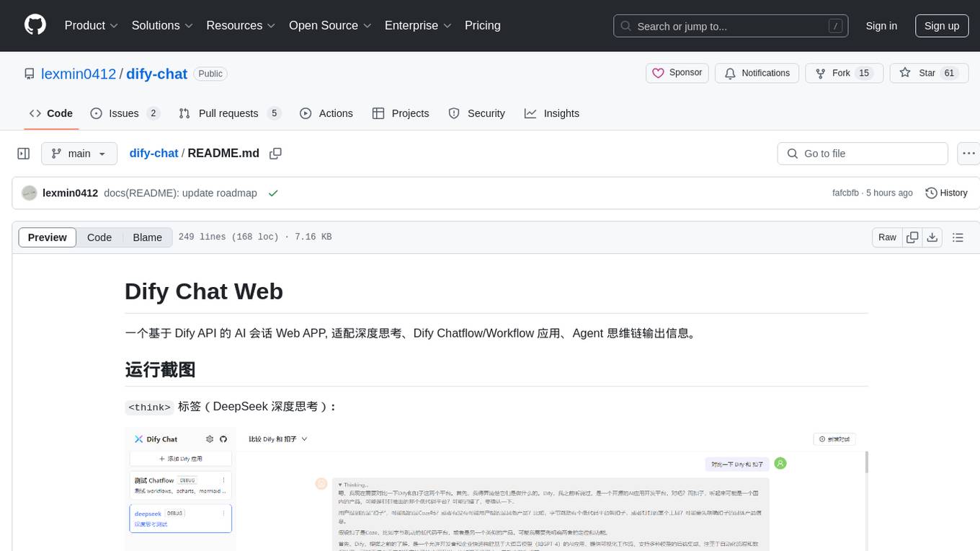Select the Blame view
The image size is (980, 551).
point(148,237)
